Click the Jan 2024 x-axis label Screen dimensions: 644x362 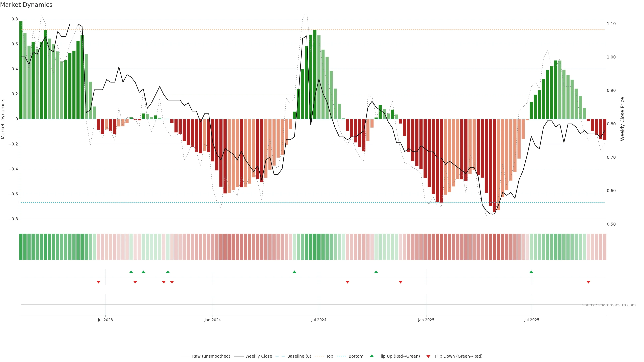point(212,320)
